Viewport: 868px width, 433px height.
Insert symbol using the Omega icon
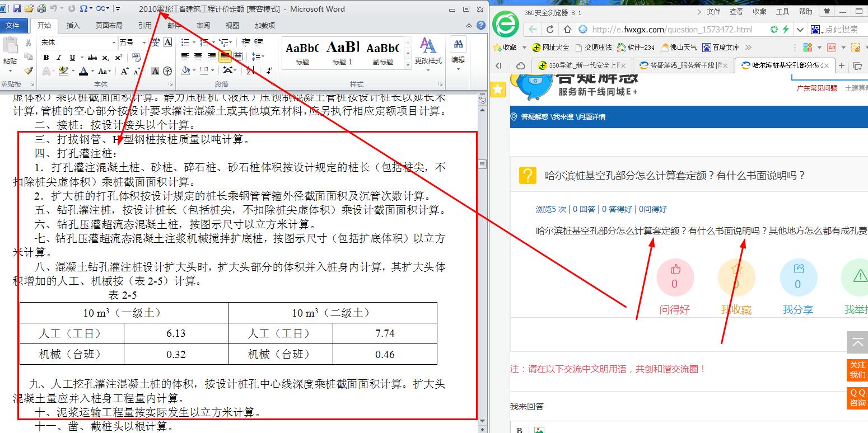click(83, 9)
